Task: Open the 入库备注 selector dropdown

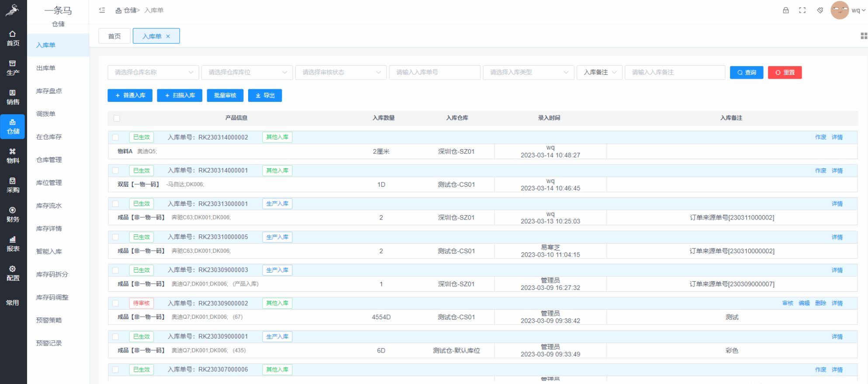Action: tap(600, 72)
